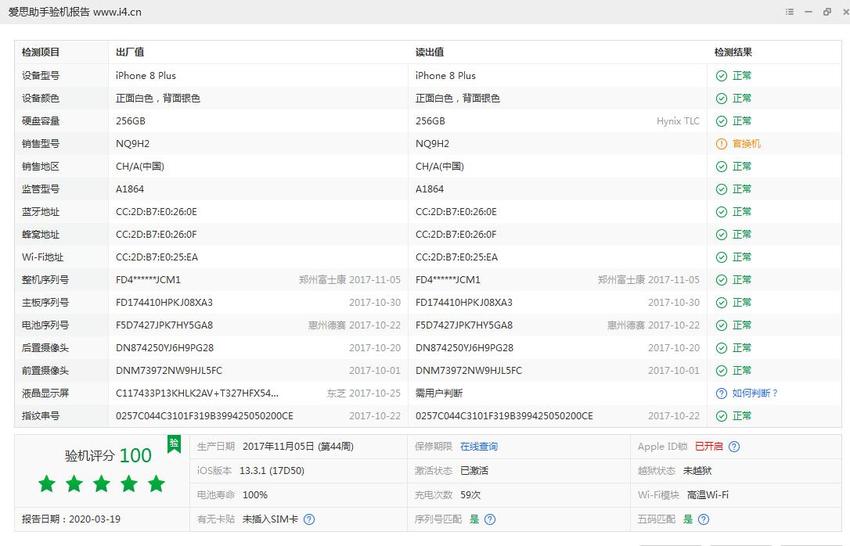Click LCD serial C117433P13KHLK2AV+T327HFX54...
This screenshot has height=546, width=850.
pos(197,394)
